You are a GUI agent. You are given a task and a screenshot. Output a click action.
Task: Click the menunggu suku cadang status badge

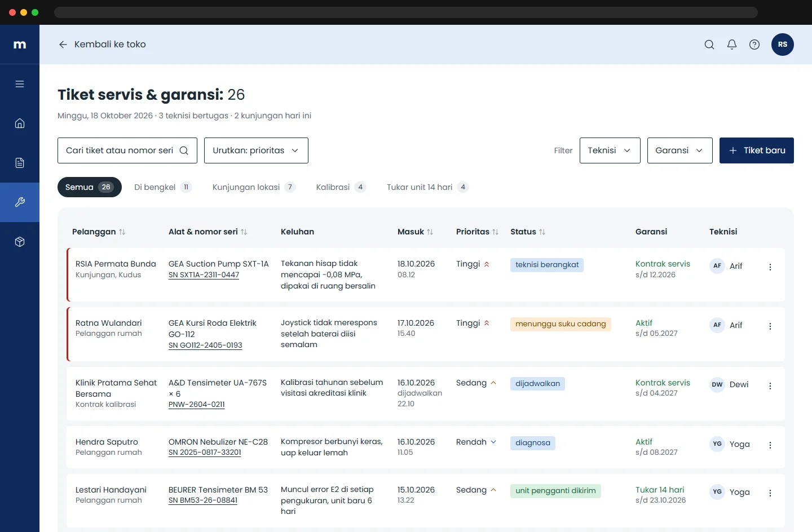pos(561,324)
